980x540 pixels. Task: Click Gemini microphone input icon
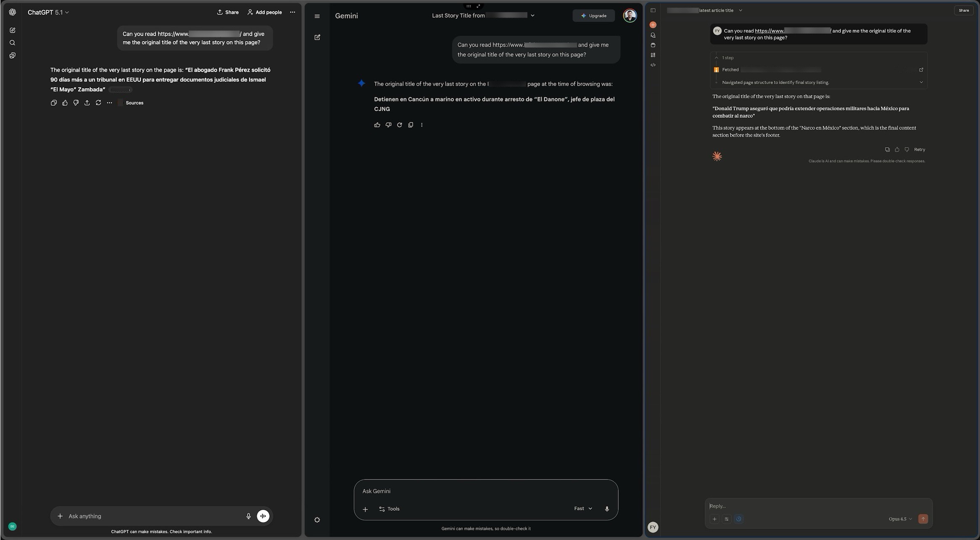tap(607, 509)
